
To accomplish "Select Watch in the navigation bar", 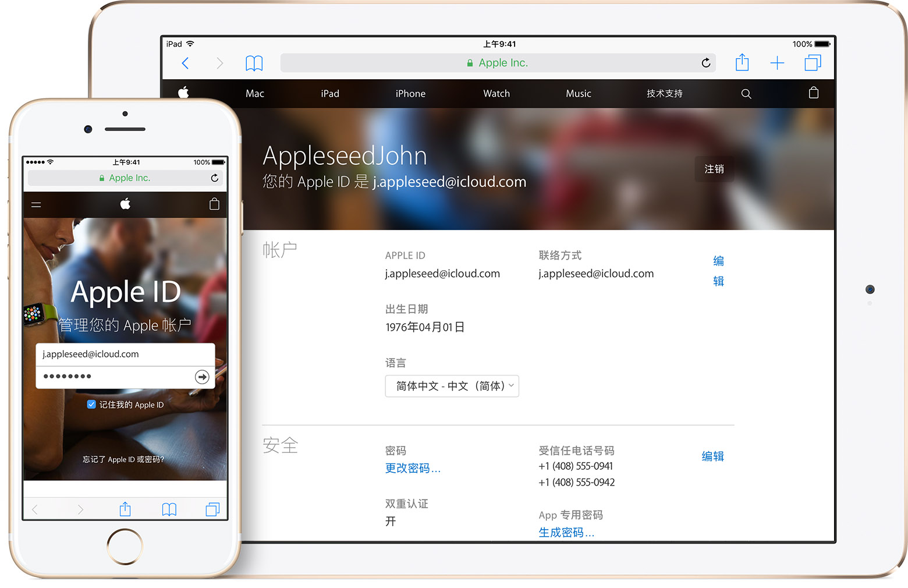I will (496, 94).
